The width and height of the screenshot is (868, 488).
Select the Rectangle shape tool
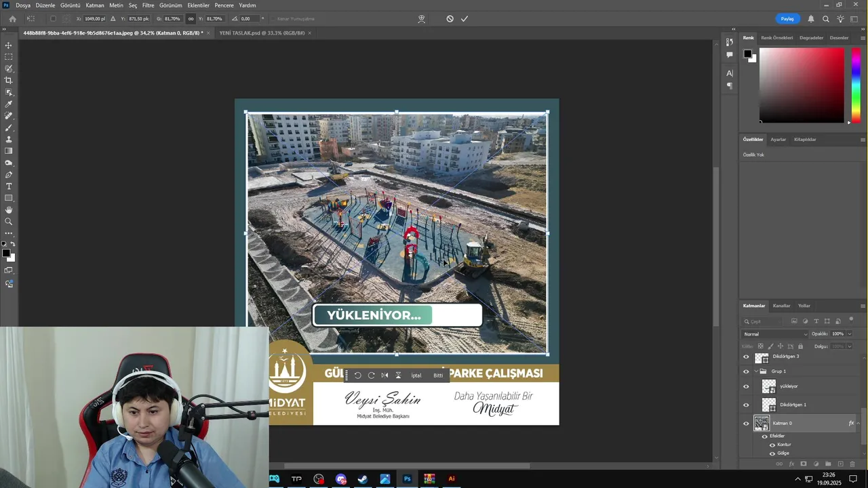[9, 198]
